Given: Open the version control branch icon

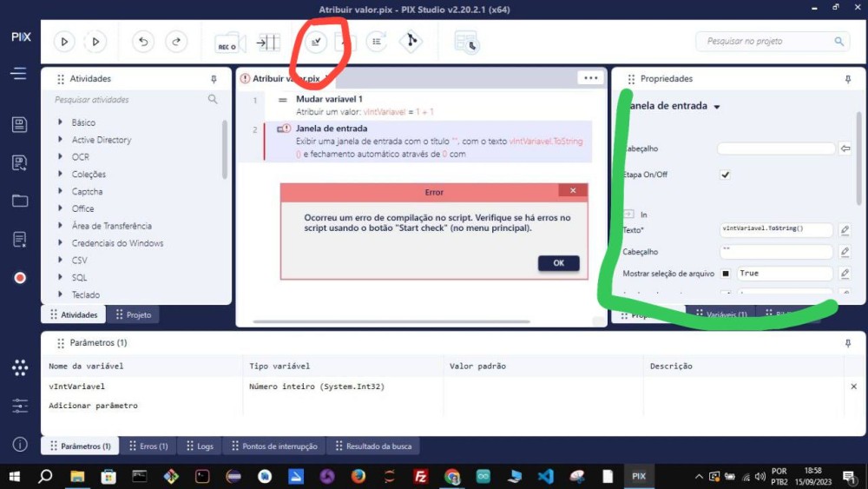Looking at the screenshot, I should pos(411,42).
